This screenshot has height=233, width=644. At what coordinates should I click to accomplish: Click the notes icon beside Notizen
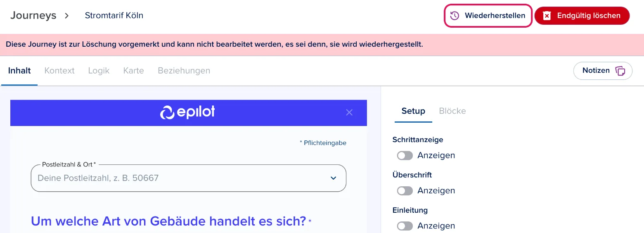coord(620,71)
